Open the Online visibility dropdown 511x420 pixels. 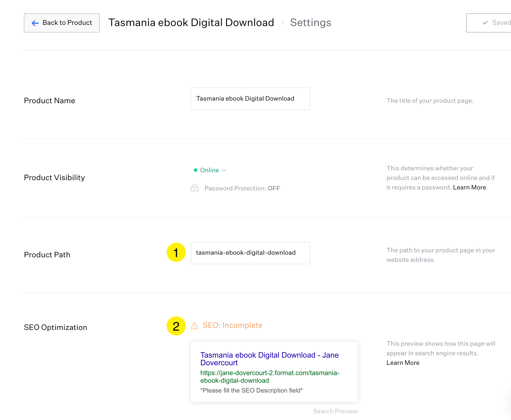tap(209, 170)
